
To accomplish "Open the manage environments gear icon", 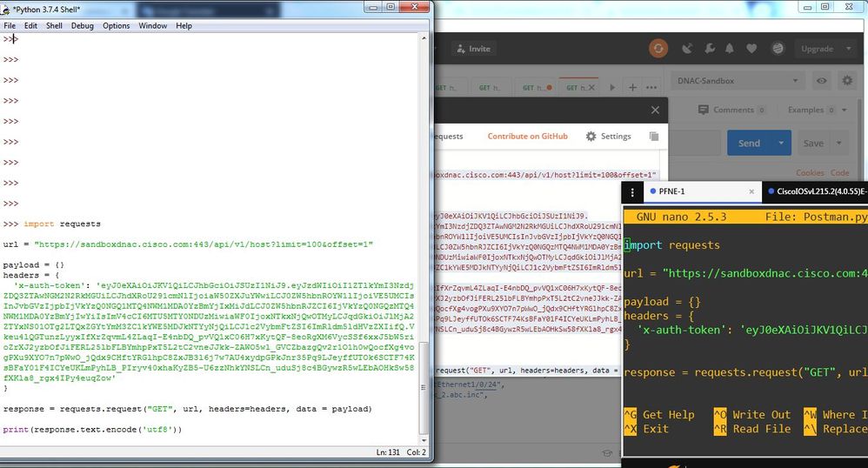I will (x=847, y=81).
